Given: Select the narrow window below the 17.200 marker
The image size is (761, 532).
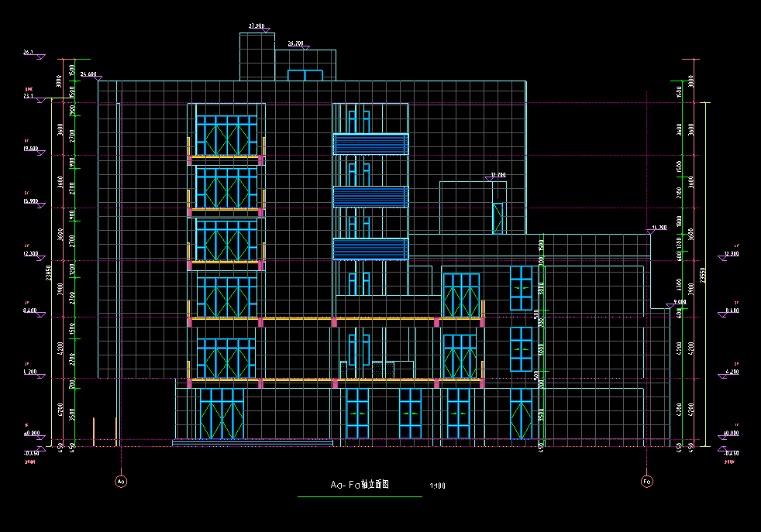Looking at the screenshot, I should coord(498,218).
